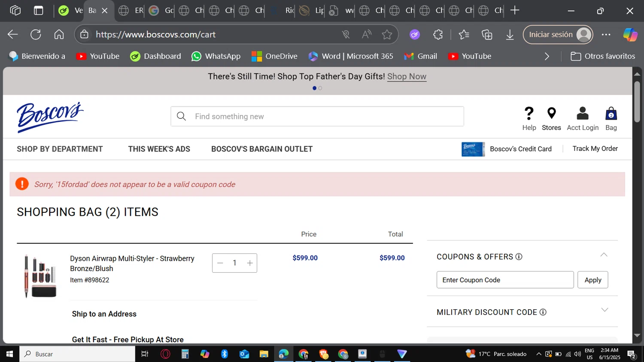Open Windows Start menu
Image resolution: width=644 pixels, height=362 pixels.
pyautogui.click(x=9, y=354)
